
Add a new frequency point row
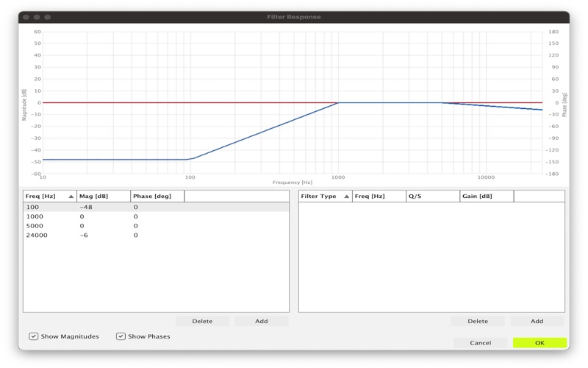coord(262,321)
